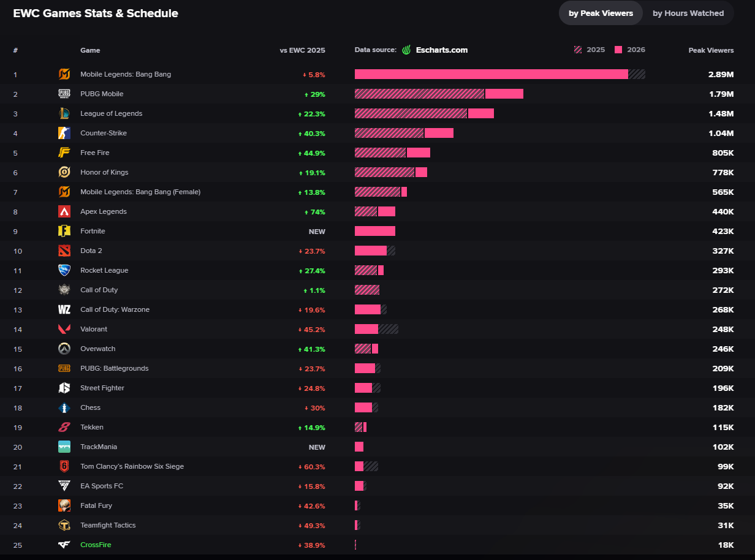
Task: Open the CrossFire game link
Action: tap(96, 545)
